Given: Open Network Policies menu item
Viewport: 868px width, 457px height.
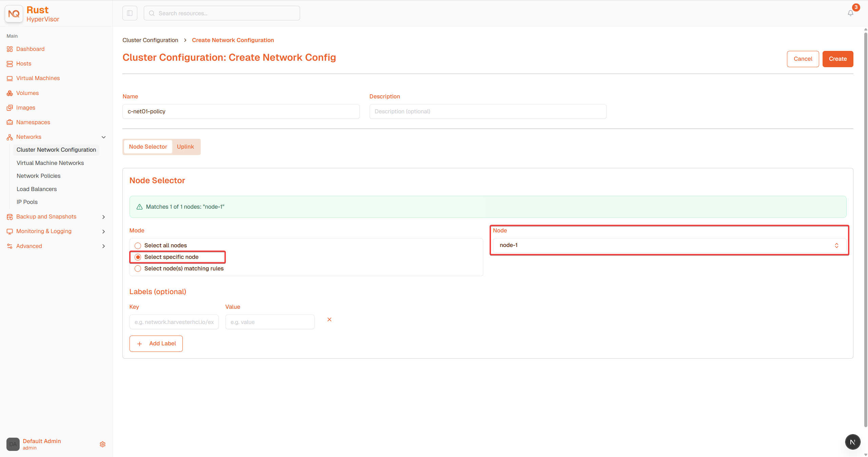Looking at the screenshot, I should point(39,176).
